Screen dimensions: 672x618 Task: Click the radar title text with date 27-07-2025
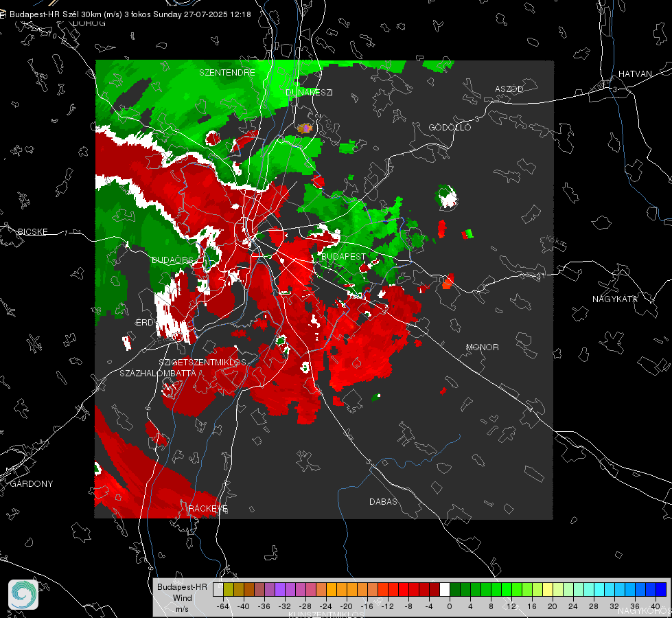pyautogui.click(x=130, y=14)
